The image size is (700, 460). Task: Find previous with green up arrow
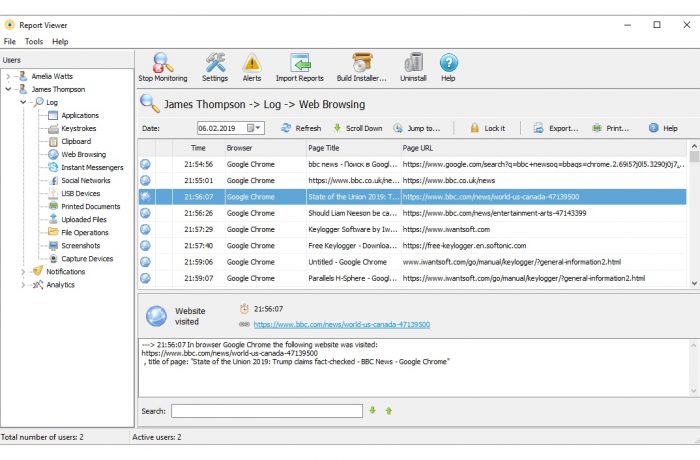(x=388, y=410)
